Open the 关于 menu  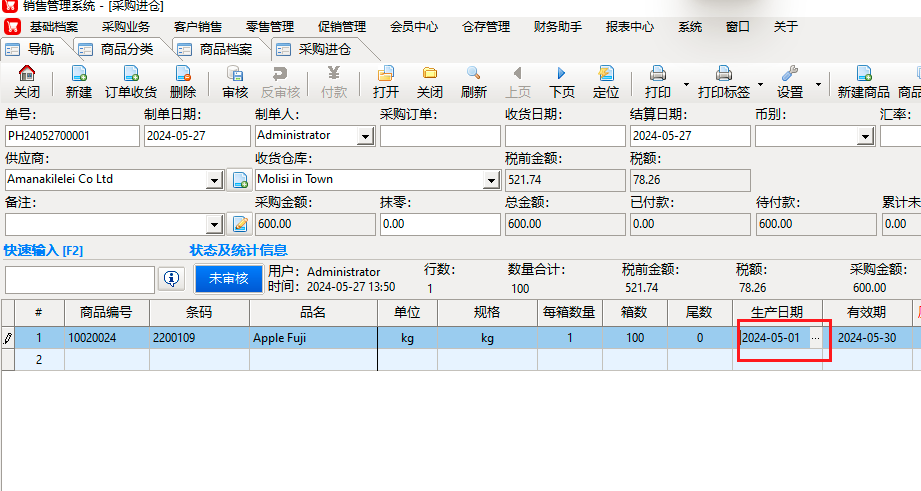point(786,27)
